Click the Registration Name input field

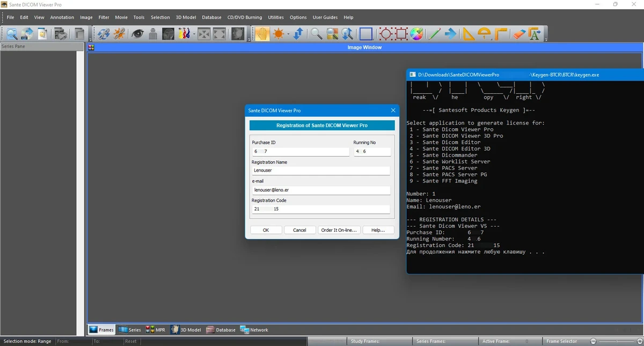(321, 171)
